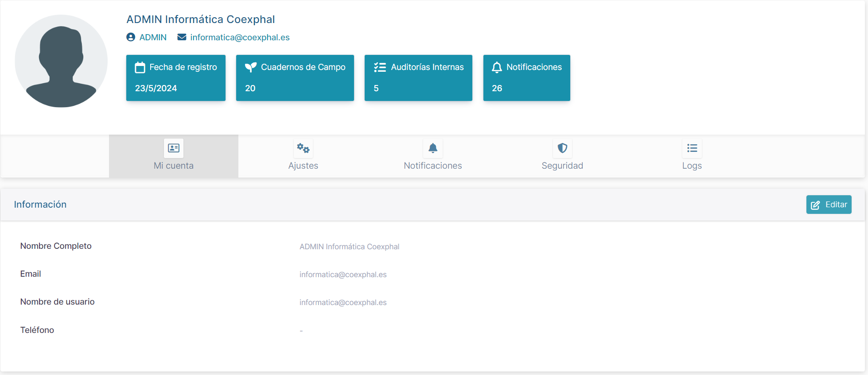Click the bell icon in the Notificaciones tab

tap(433, 148)
